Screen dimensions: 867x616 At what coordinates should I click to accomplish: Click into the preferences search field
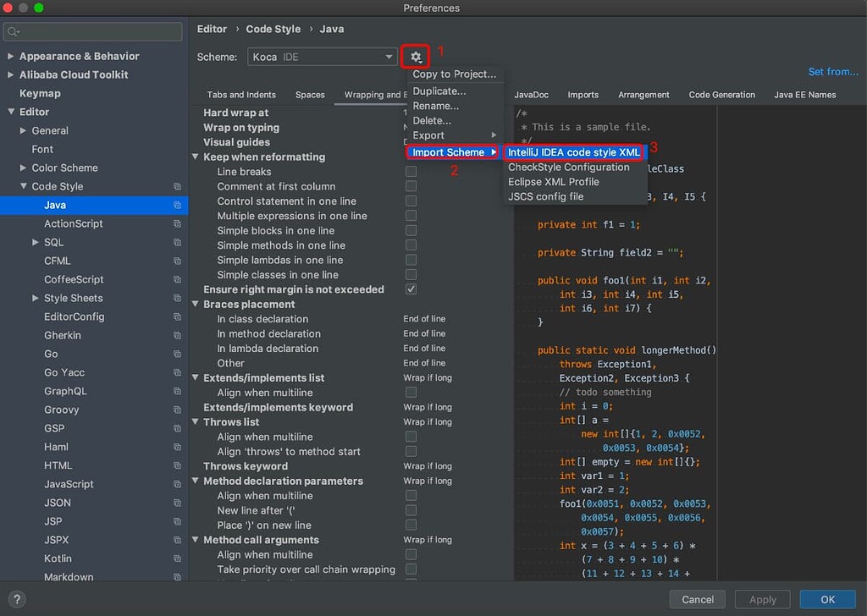point(98,32)
